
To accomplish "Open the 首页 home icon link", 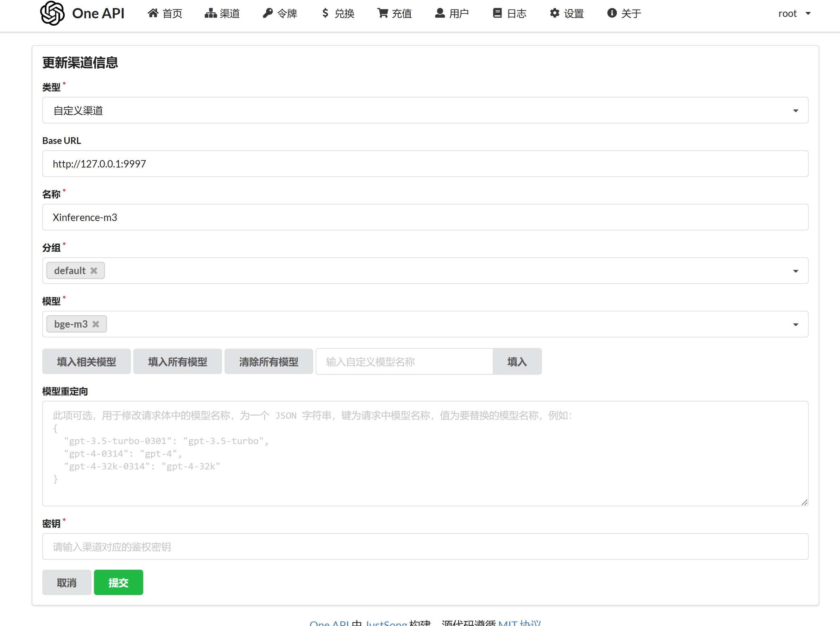I will click(x=165, y=14).
